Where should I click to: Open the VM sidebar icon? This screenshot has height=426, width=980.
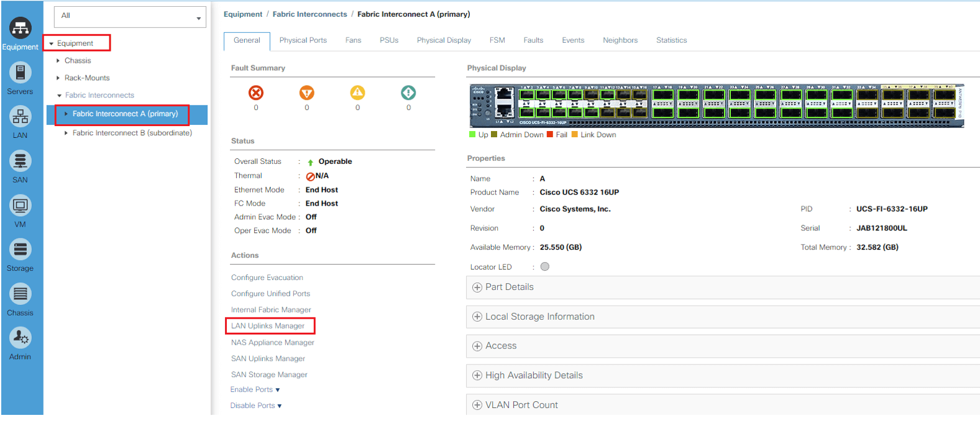tap(21, 206)
